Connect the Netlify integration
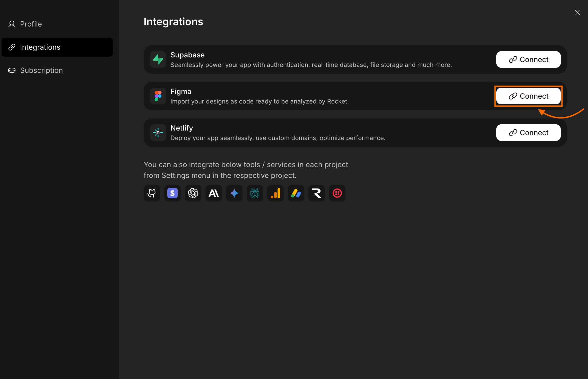 (528, 133)
